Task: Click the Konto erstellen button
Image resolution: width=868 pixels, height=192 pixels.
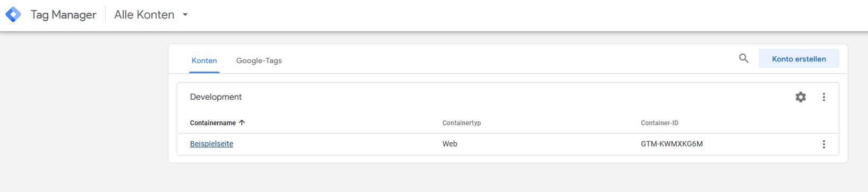Action: 799,59
